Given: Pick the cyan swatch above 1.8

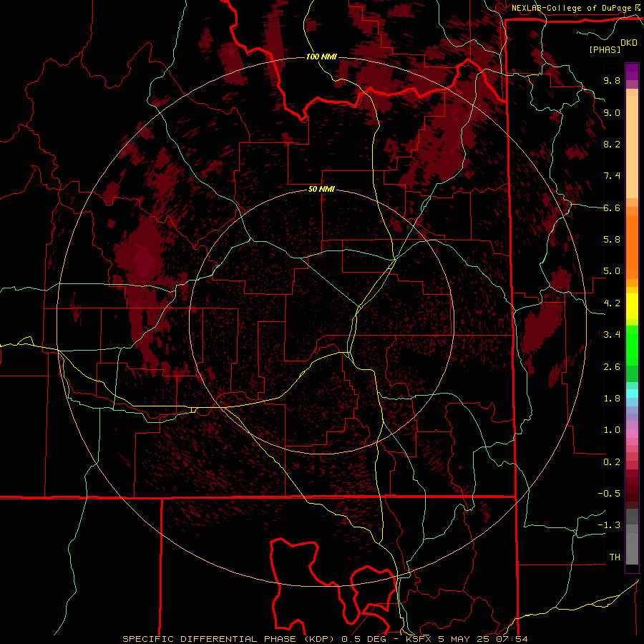Looking at the screenshot, I should point(632,394).
